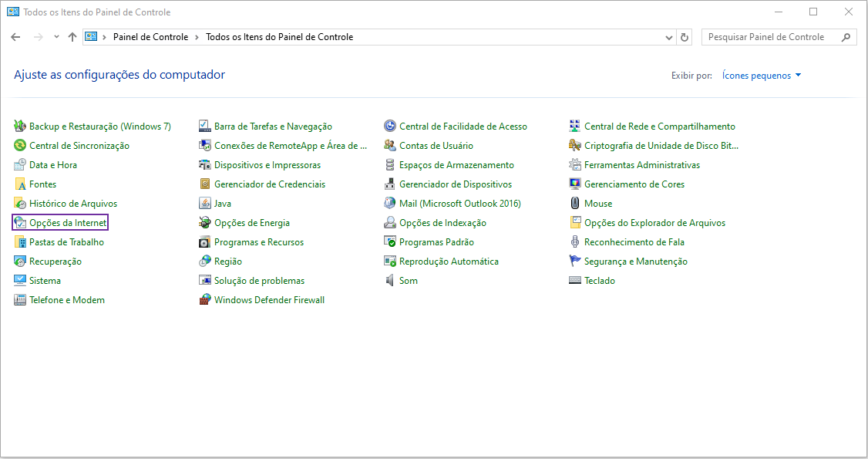Click Todos os Itens breadcrumb segment
Image resolution: width=868 pixels, height=459 pixels.
[280, 37]
